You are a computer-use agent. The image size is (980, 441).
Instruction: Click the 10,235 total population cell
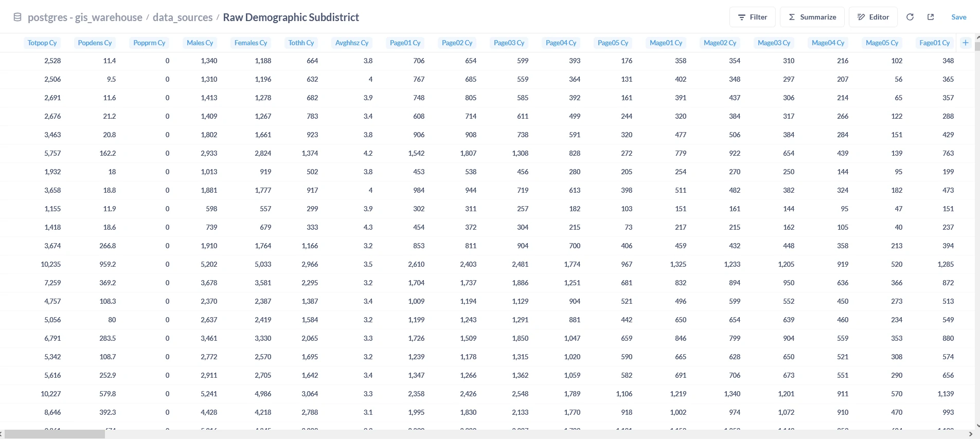51,264
